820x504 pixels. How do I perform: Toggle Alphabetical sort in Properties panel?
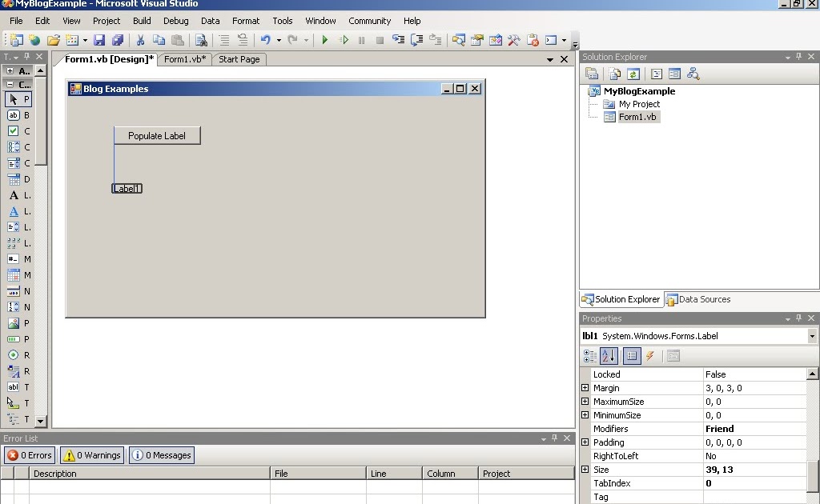tap(609, 356)
